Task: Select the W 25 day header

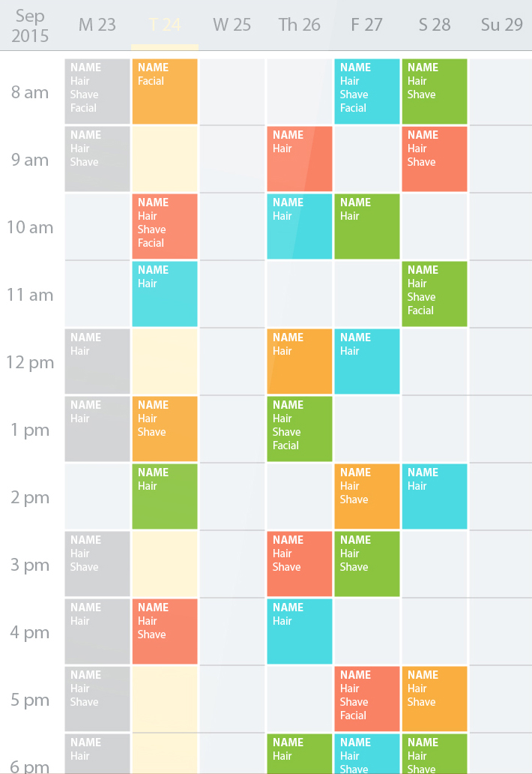Action: [x=232, y=25]
